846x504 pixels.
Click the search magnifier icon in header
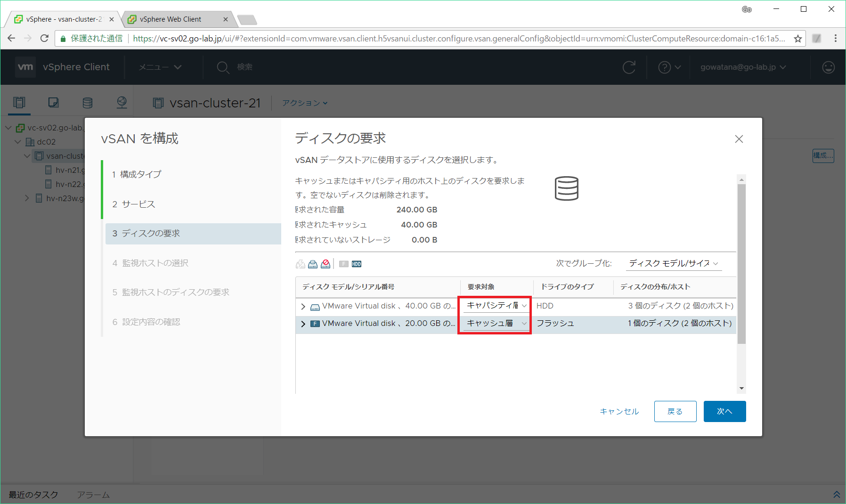[x=223, y=67]
